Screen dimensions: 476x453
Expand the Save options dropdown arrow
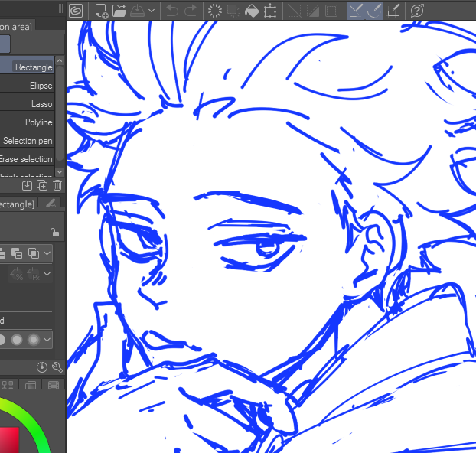coord(152,11)
